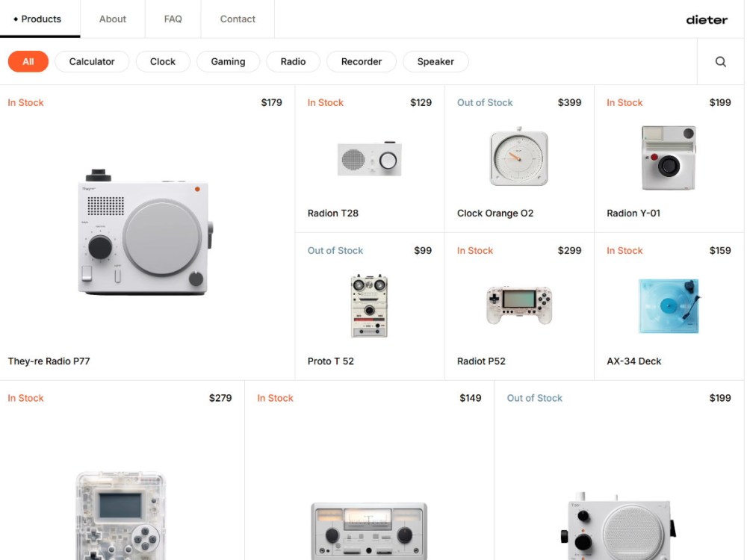Click the $279 price label
The height and width of the screenshot is (560, 747).
(220, 398)
